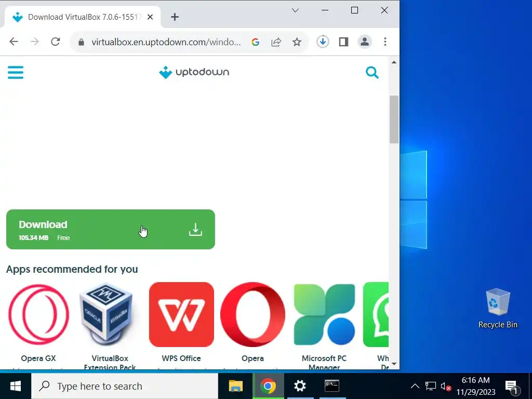This screenshot has height=399, width=532.
Task: Open File Explorer from taskbar
Action: [x=236, y=386]
